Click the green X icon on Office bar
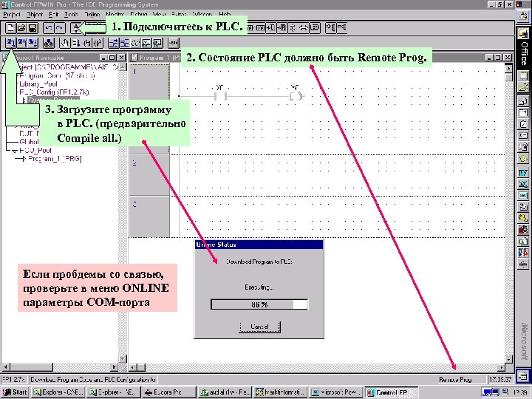The height and width of the screenshot is (399, 532). click(523, 184)
